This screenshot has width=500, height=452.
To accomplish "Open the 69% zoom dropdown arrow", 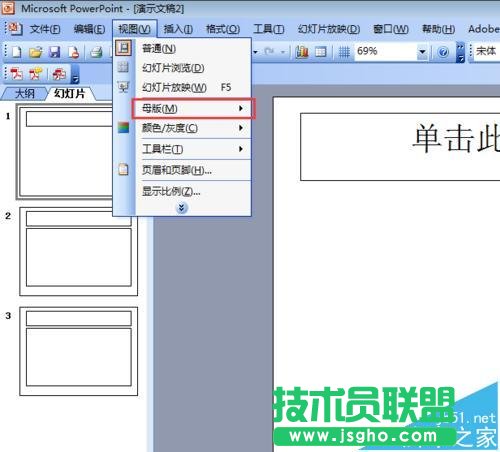I will (422, 52).
